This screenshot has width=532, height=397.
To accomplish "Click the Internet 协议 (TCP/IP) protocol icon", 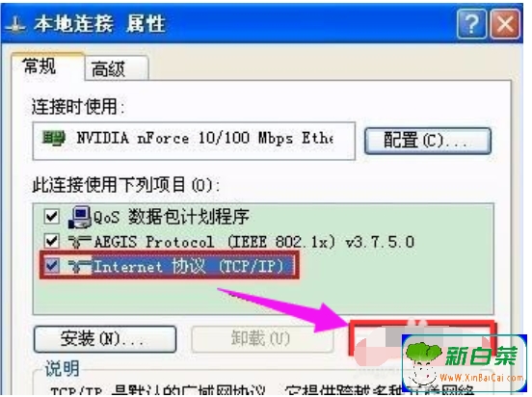I will click(x=80, y=267).
